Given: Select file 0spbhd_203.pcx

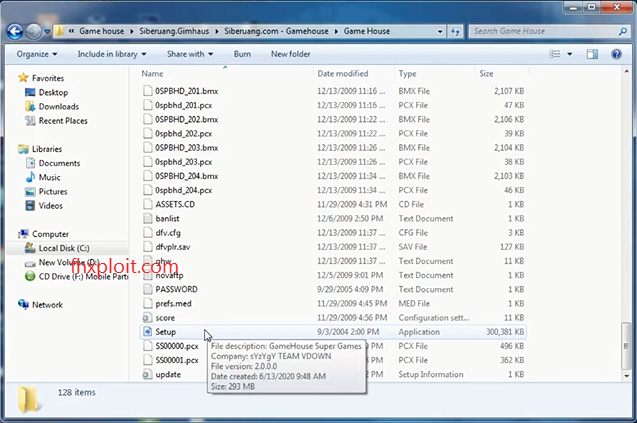Looking at the screenshot, I should pyautogui.click(x=183, y=162).
